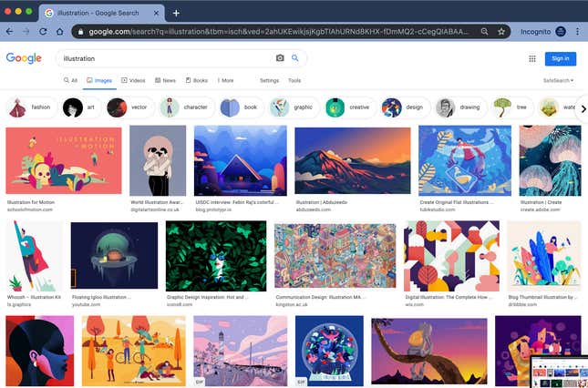Click the Google logo
588x388 pixels.
point(24,58)
